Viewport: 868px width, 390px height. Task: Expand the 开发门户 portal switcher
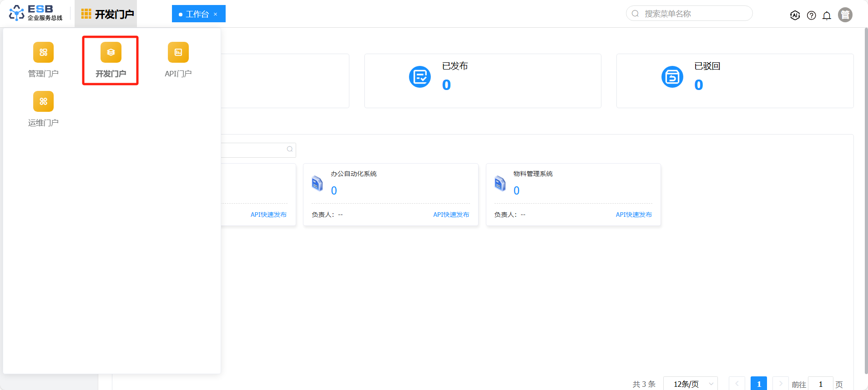coord(106,14)
